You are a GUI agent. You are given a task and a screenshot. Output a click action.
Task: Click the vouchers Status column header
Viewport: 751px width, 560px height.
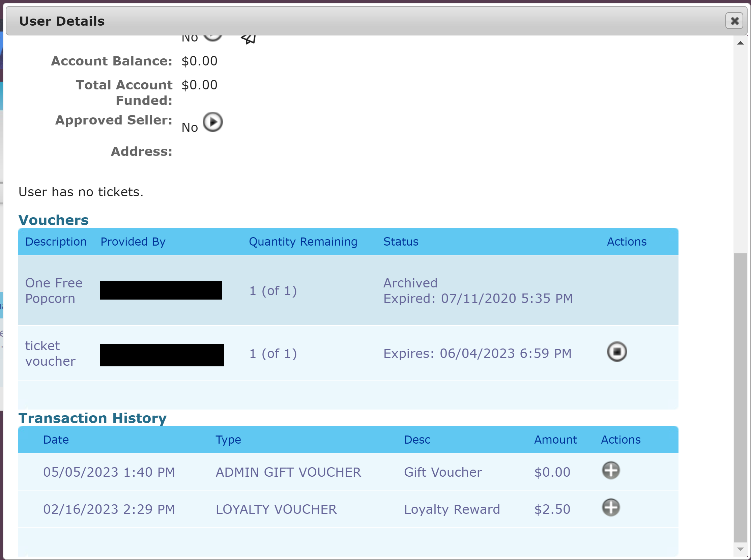click(x=401, y=242)
